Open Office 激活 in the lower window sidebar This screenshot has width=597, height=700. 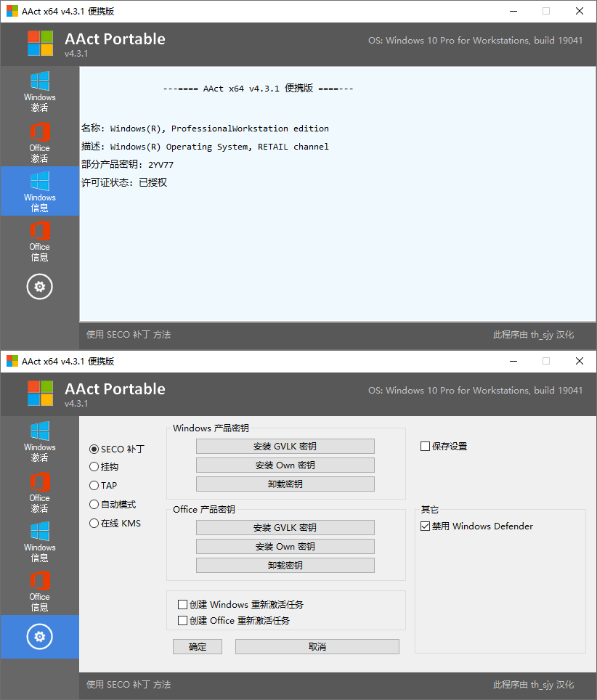40,492
